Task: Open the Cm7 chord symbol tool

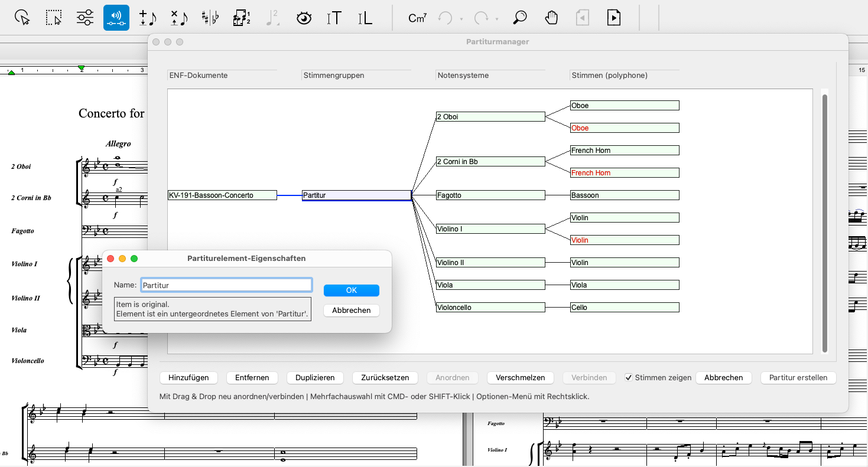Action: (417, 18)
